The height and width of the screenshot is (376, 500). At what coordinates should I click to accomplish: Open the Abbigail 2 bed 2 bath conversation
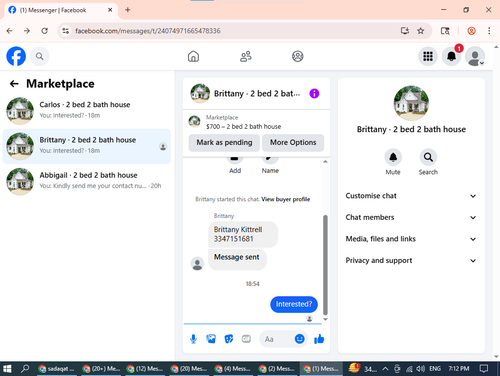[87, 181]
